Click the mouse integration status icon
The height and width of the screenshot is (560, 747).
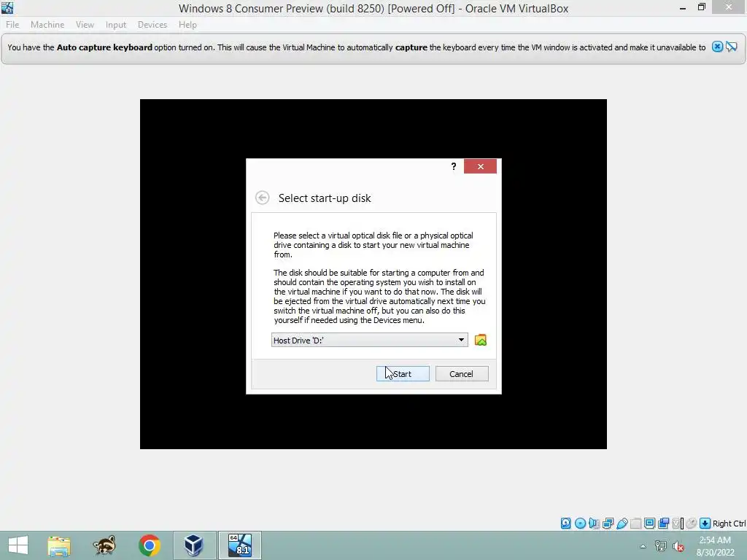(692, 524)
